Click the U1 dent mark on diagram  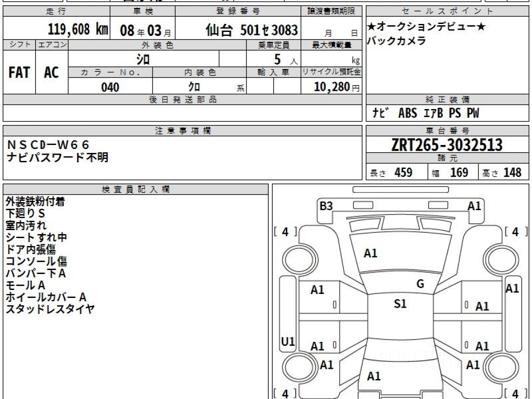tap(288, 341)
